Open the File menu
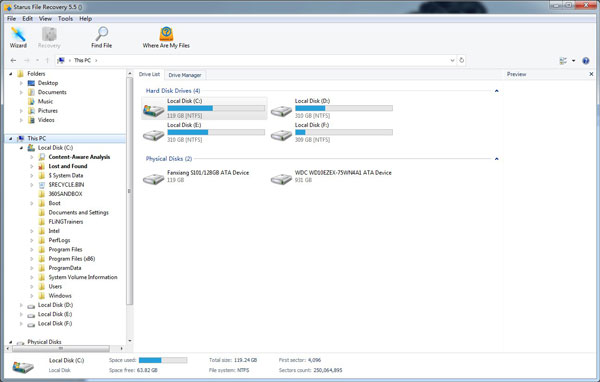The width and height of the screenshot is (600, 382). [11, 18]
